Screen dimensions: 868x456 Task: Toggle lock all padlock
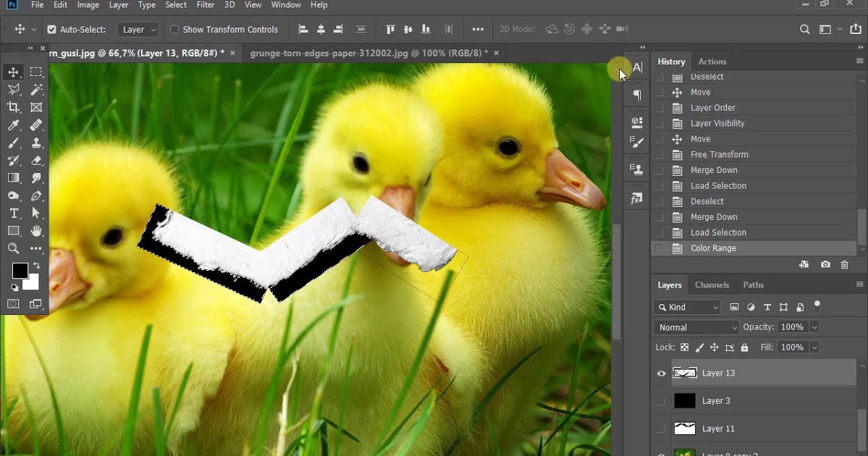click(745, 347)
